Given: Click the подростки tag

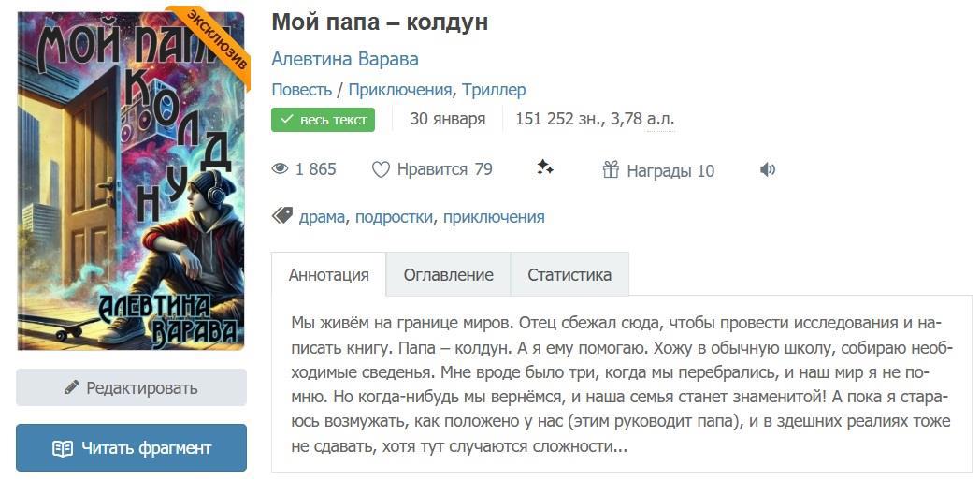Looking at the screenshot, I should click(x=394, y=217).
